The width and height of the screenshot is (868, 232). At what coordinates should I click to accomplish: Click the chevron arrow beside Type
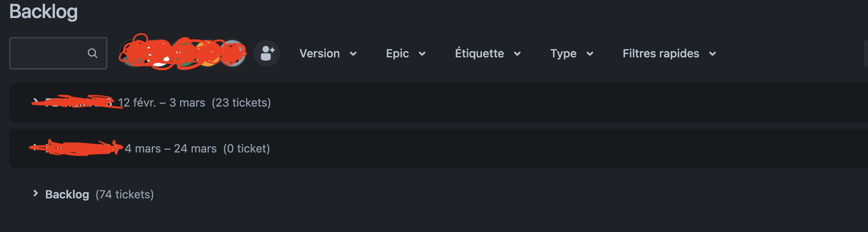pyautogui.click(x=590, y=54)
